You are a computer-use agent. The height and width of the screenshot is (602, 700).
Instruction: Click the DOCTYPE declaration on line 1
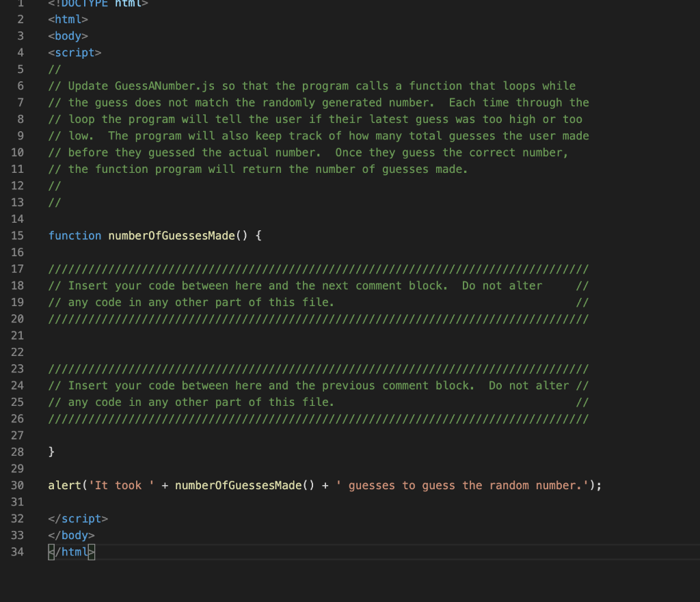[x=96, y=4]
